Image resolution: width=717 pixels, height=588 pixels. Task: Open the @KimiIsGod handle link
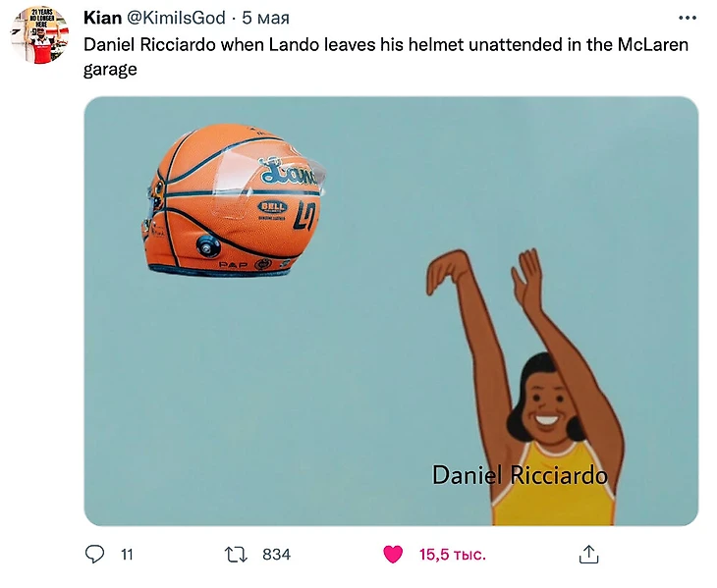point(176,18)
